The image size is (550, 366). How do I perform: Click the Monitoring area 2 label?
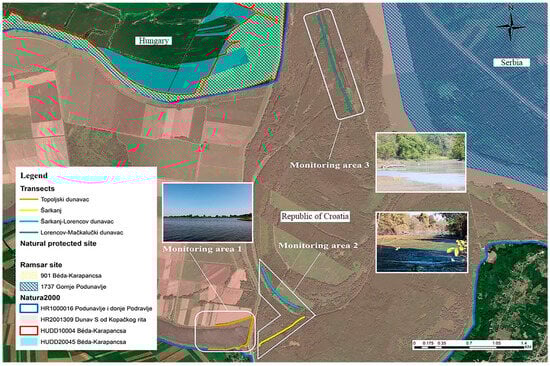pos(318,245)
